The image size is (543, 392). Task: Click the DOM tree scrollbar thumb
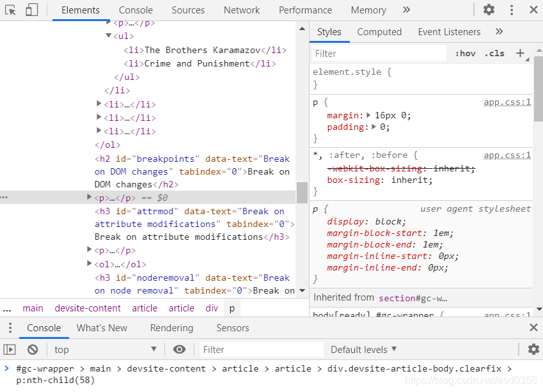302,192
